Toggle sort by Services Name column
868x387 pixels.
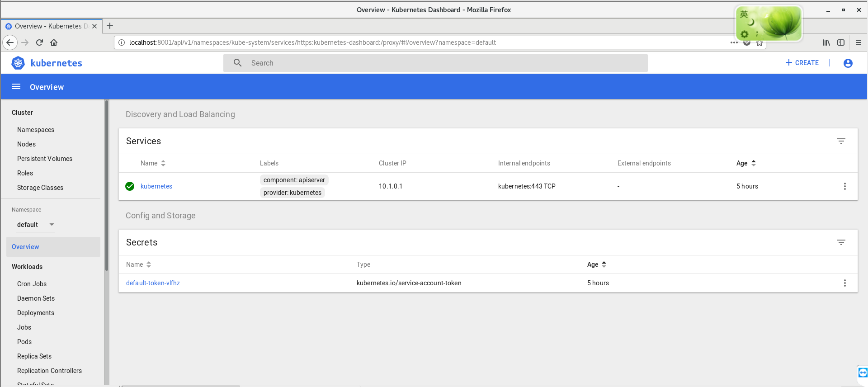tap(153, 163)
